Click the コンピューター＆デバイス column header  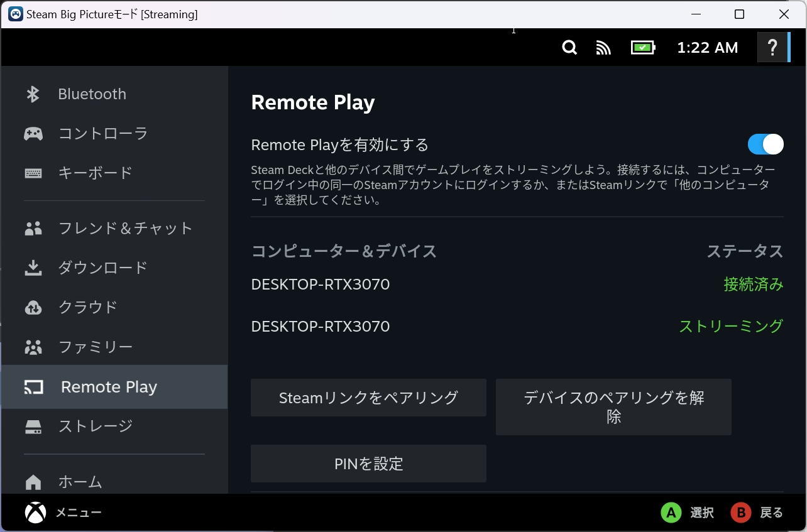344,251
